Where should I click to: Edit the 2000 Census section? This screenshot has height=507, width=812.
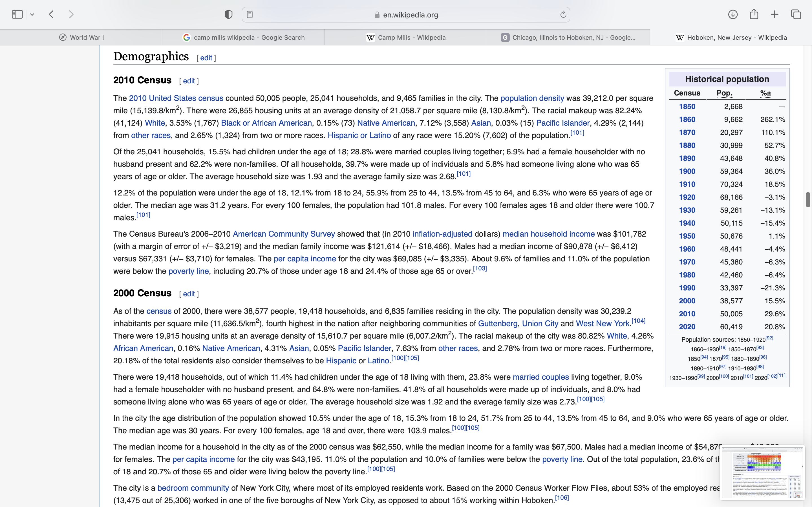[x=189, y=294]
